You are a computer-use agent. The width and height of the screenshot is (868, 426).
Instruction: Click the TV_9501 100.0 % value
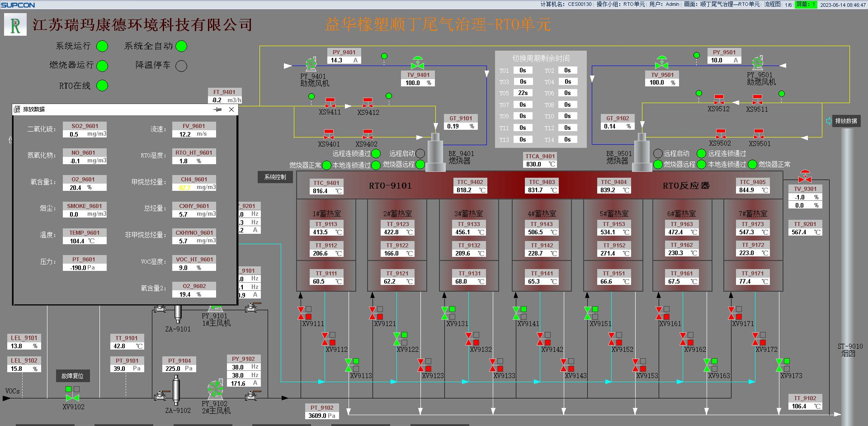coord(662,83)
